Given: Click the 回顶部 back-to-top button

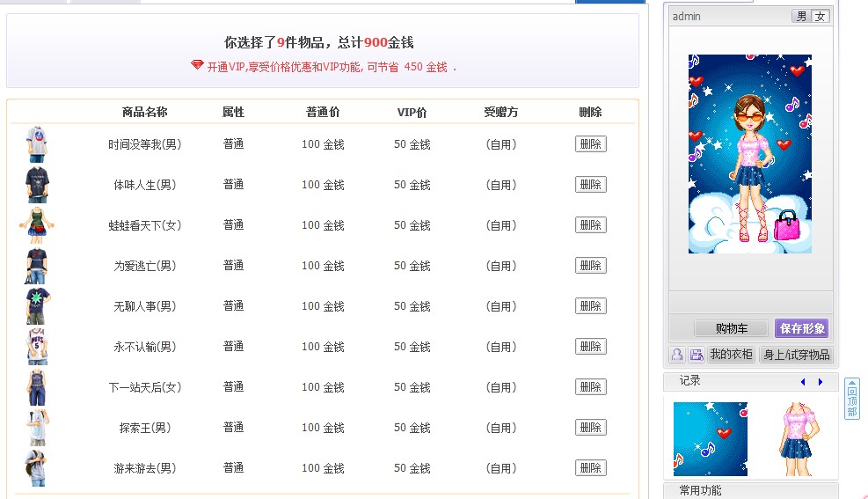Looking at the screenshot, I should (x=852, y=399).
